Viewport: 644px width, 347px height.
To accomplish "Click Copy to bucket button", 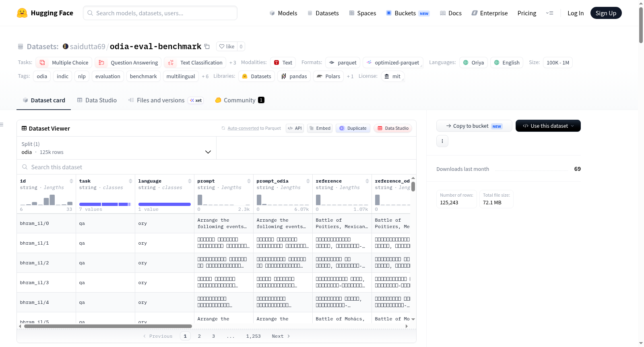I will (474, 126).
